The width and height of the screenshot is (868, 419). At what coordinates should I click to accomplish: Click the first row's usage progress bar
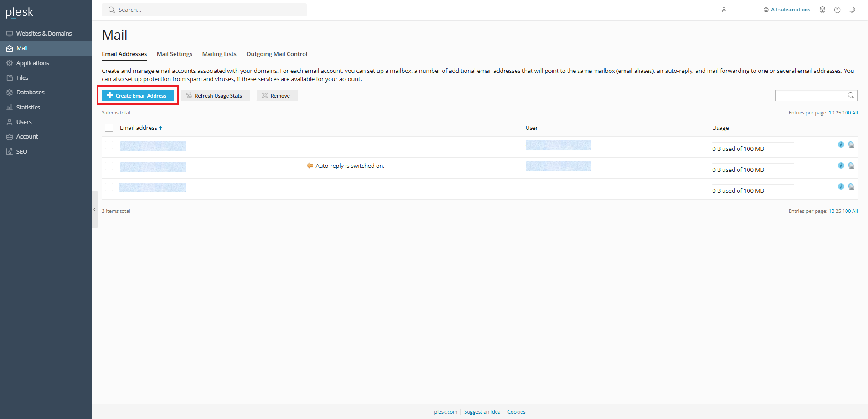[753, 143]
